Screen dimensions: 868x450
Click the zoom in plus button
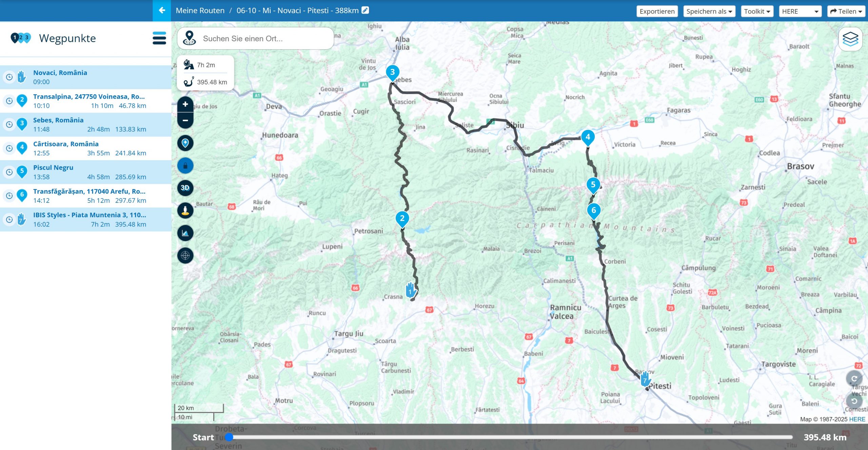(185, 104)
